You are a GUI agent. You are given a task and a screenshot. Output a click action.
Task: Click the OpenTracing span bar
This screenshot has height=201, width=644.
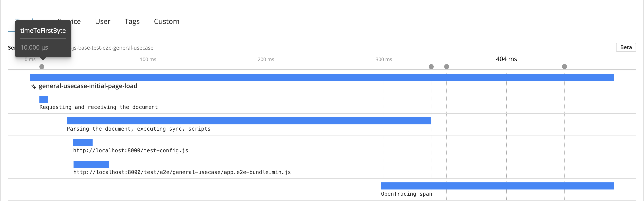[x=497, y=186]
